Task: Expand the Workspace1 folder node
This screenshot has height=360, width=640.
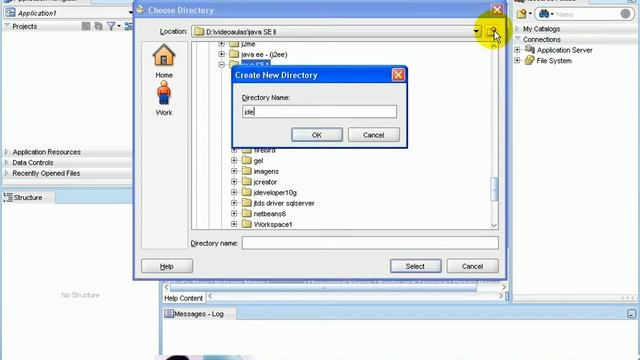Action: pos(234,224)
